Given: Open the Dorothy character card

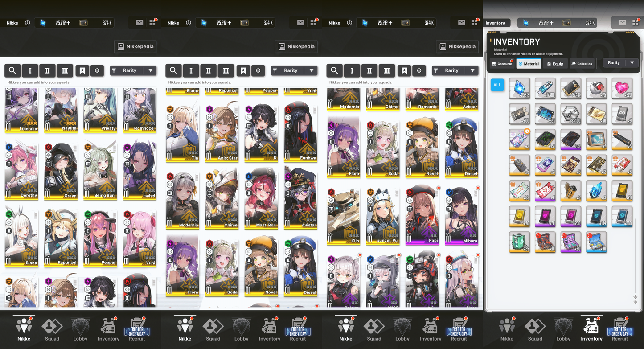Looking at the screenshot, I should click(21, 170).
